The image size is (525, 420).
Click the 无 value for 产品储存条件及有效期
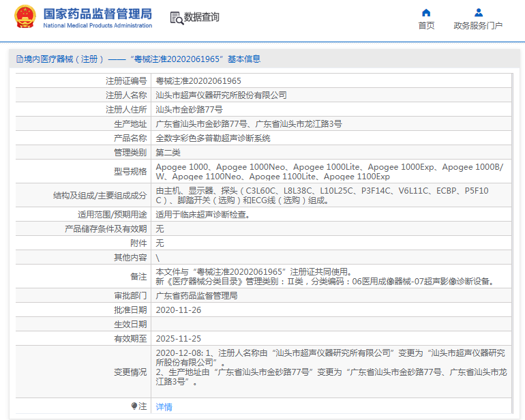[x=160, y=229]
